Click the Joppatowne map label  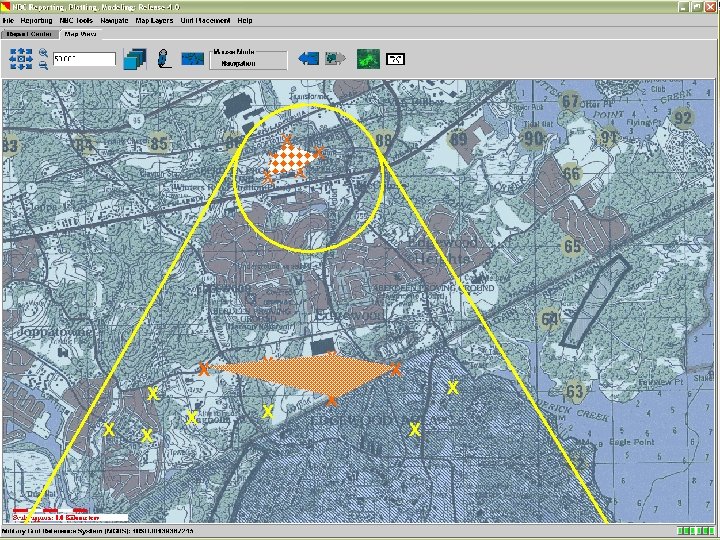click(x=55, y=332)
